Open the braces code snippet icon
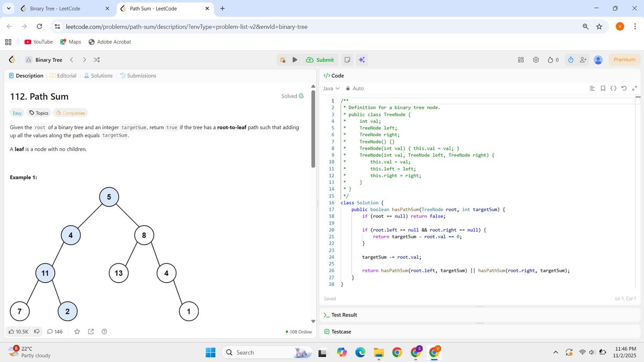Image resolution: width=644 pixels, height=362 pixels. tap(613, 88)
